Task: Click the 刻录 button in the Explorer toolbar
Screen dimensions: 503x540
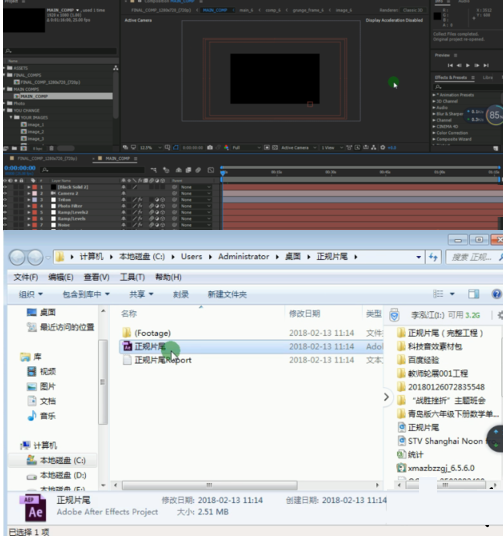Action: coord(181,294)
